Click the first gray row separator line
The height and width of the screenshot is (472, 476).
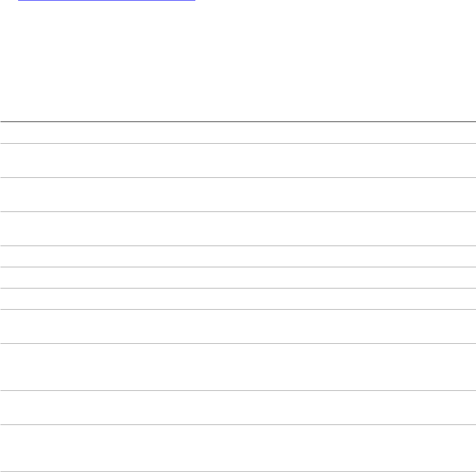[x=238, y=143]
